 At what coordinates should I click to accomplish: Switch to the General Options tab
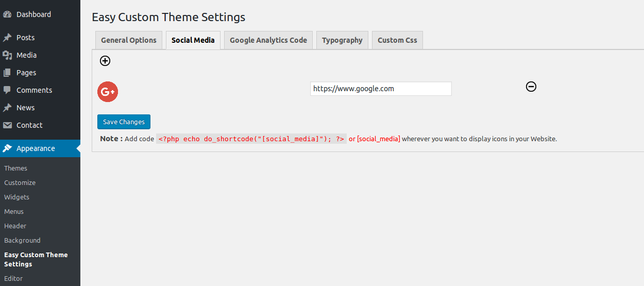coord(129,40)
